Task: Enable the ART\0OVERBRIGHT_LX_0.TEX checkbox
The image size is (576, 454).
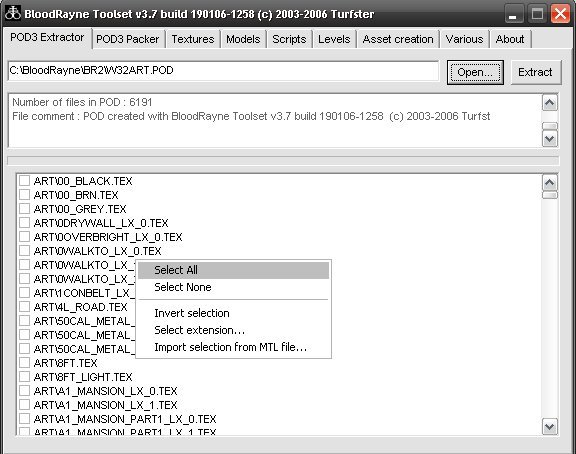Action: pyautogui.click(x=24, y=236)
